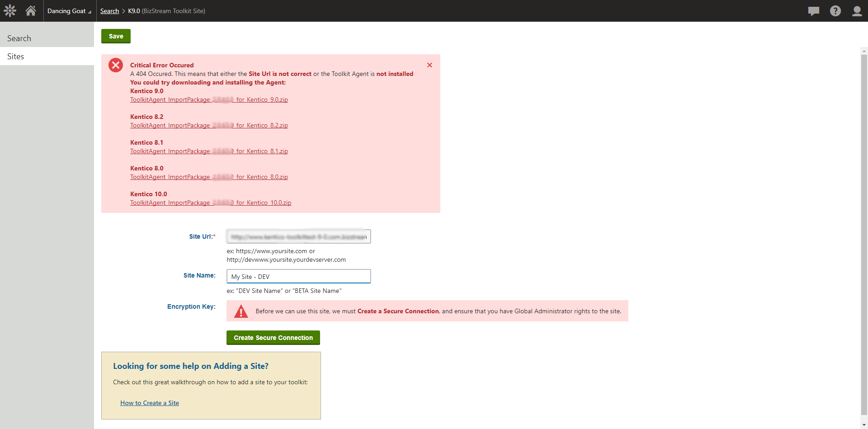The image size is (868, 429).
Task: Select Search in the left sidebar
Action: coord(47,38)
